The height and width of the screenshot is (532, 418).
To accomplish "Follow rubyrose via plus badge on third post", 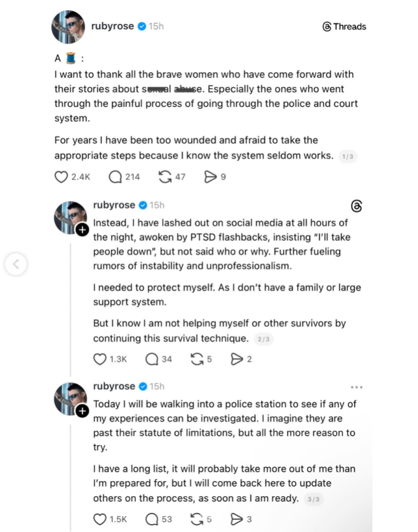I will [82, 412].
